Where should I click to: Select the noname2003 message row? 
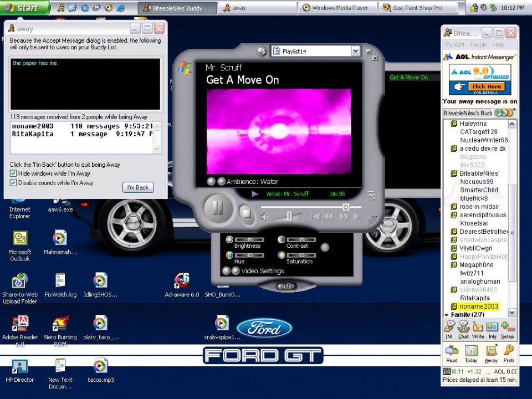(x=82, y=126)
